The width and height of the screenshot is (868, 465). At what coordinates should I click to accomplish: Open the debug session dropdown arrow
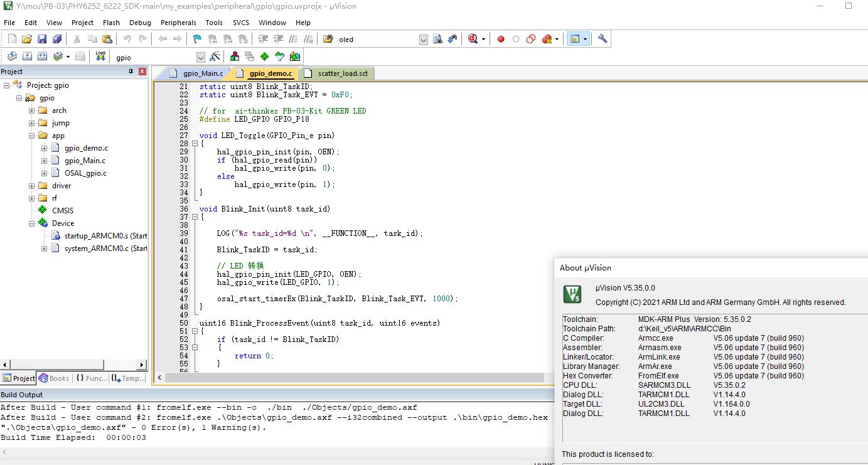tap(483, 39)
